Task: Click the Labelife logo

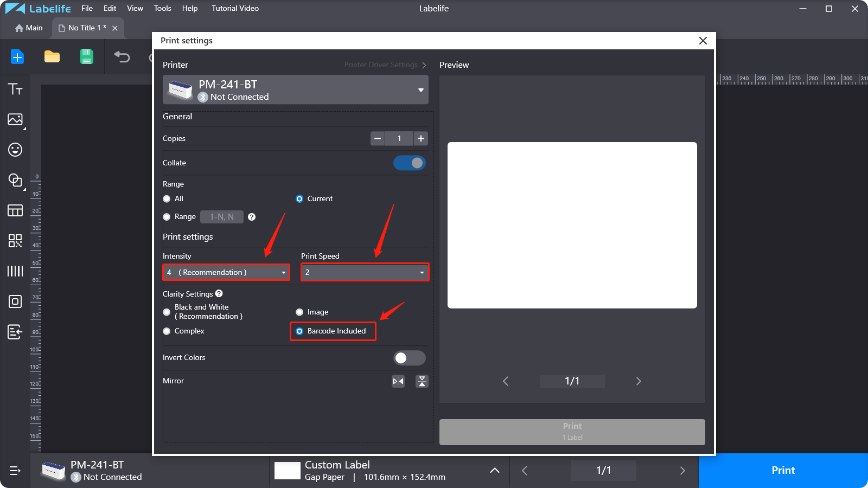Action: tap(38, 9)
